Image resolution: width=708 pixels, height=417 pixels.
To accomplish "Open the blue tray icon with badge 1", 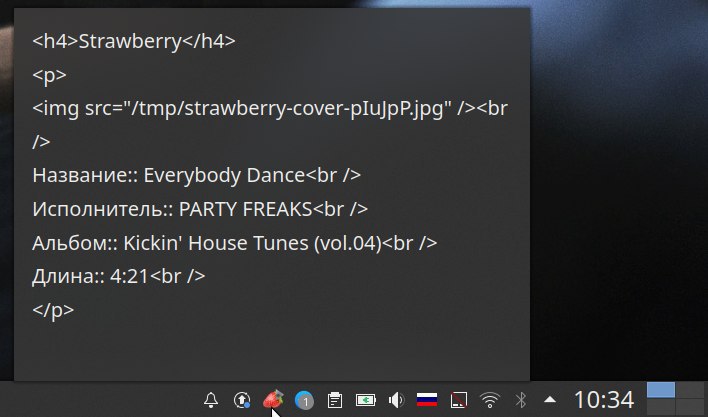I will (x=304, y=400).
